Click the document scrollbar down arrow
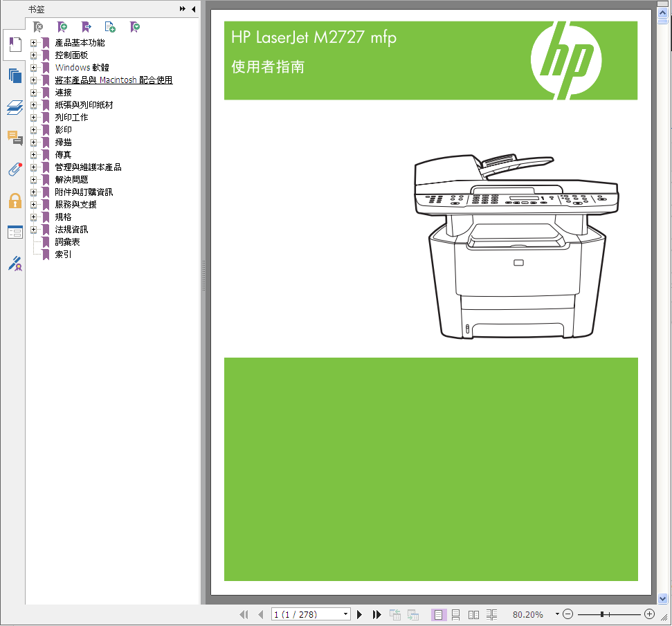The image size is (672, 626). coord(662,598)
